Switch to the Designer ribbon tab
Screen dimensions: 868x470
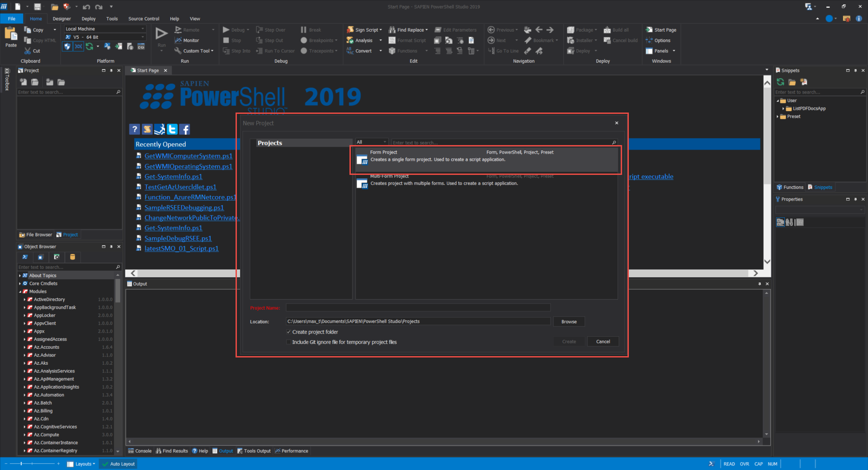62,19
